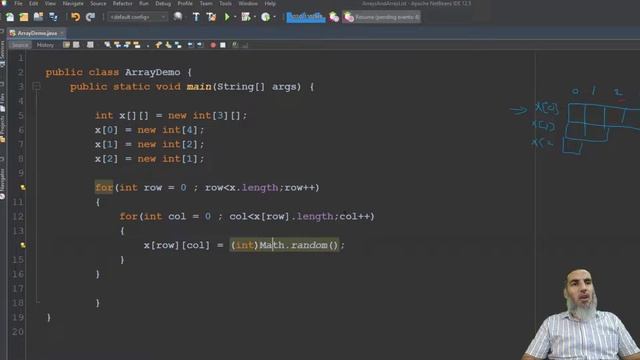Viewport: 640px width, 360px height.
Task: Build project with the hammer icon
Action: tap(196, 17)
